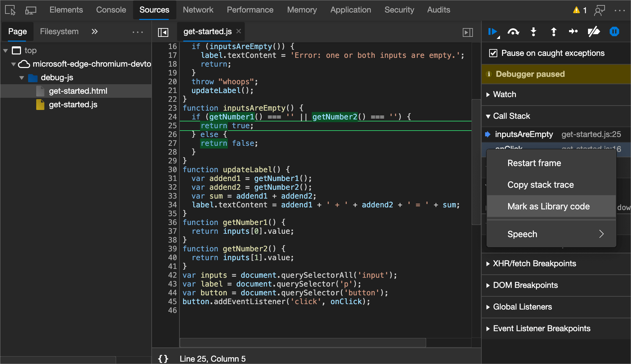This screenshot has height=364, width=631.
Task: Toggle the pause on exceptions button
Action: (614, 32)
